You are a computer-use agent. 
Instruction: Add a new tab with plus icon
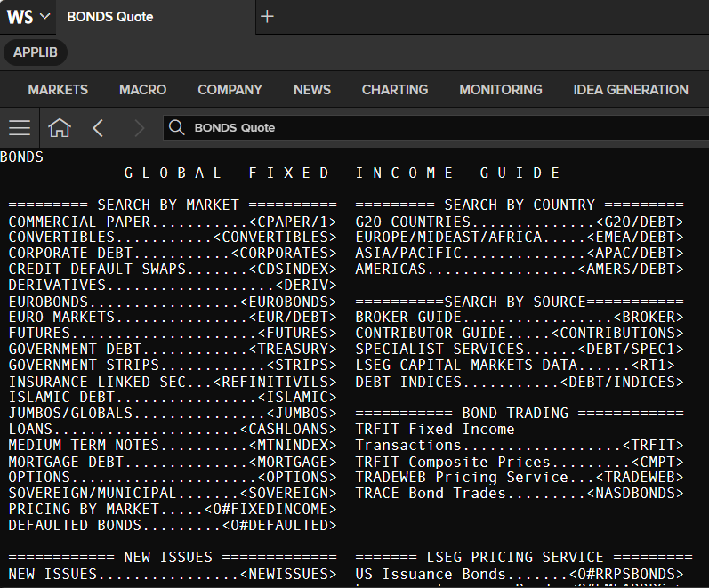267,17
